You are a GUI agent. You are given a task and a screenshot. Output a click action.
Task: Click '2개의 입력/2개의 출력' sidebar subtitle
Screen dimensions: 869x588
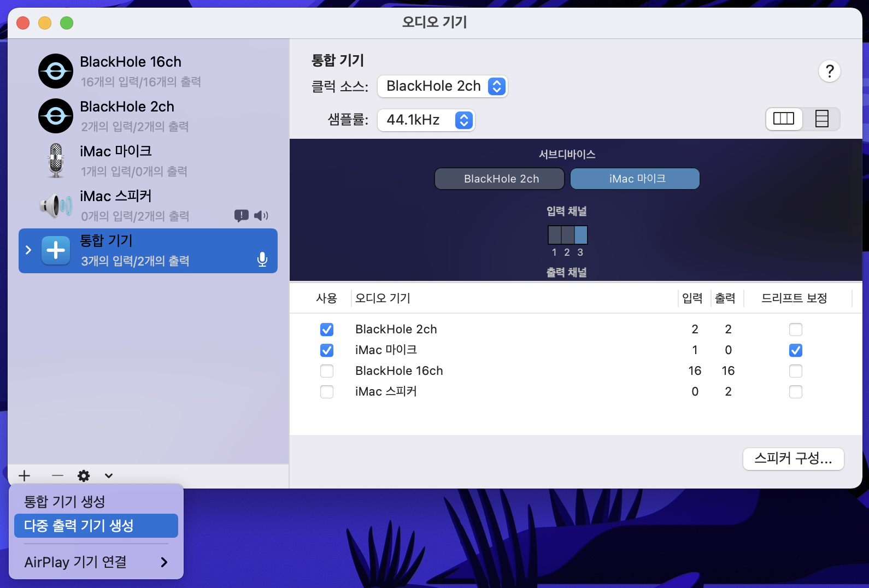(x=135, y=127)
